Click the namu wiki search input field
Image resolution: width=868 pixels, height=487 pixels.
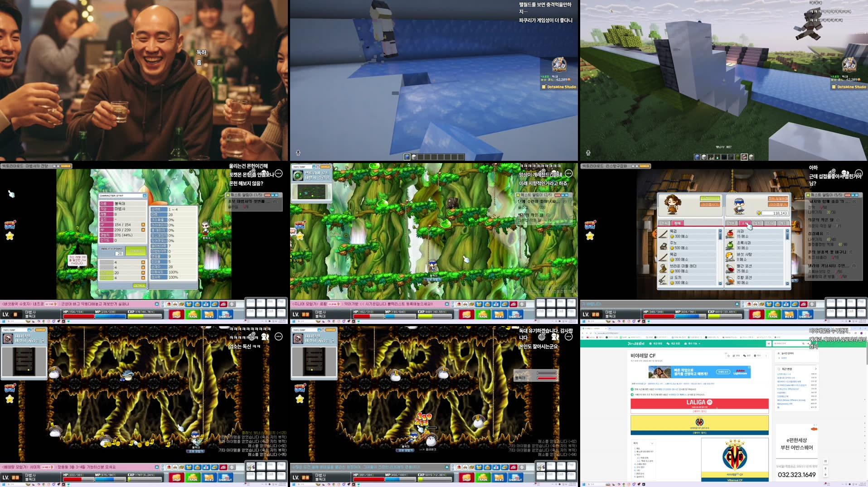tap(790, 343)
